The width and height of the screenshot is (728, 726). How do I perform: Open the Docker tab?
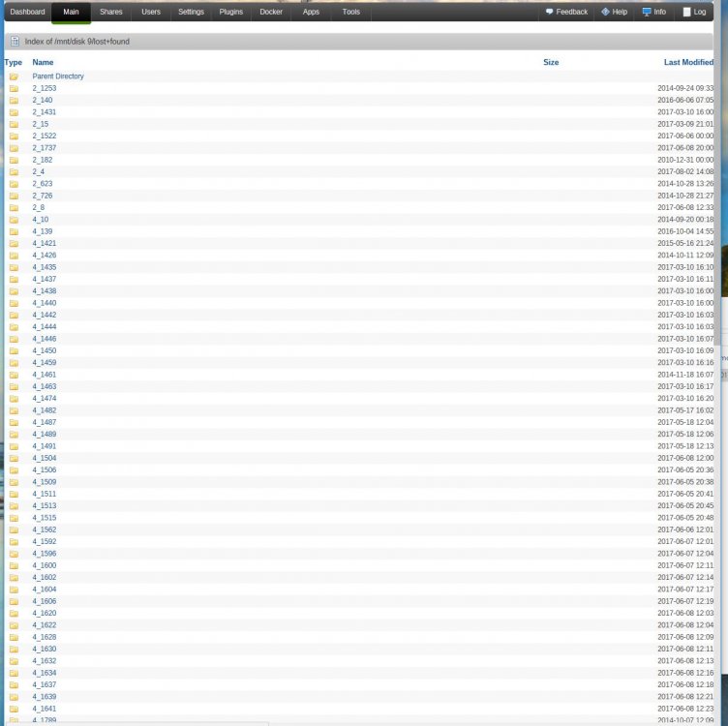pos(271,12)
